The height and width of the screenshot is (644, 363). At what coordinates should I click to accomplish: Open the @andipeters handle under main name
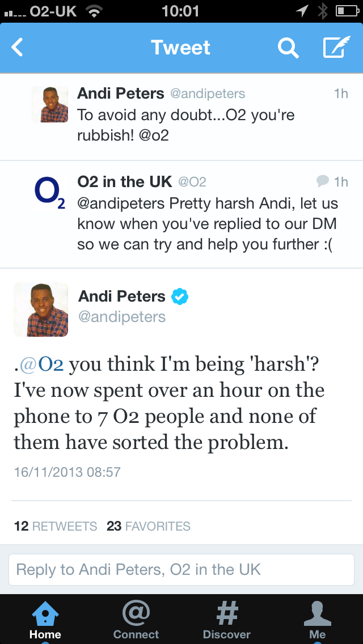(x=122, y=317)
